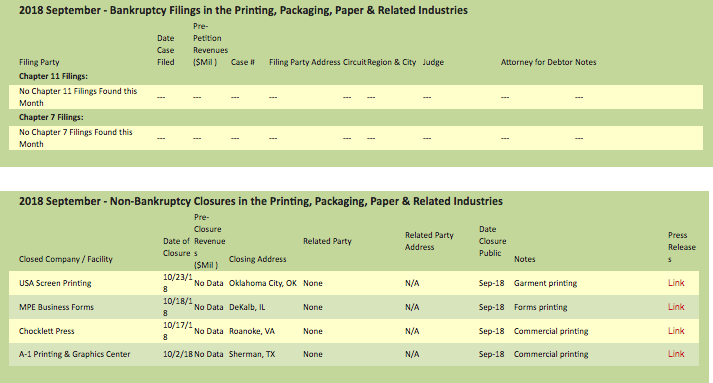Viewport: 713px width, 383px height.
Task: Select the 10/2/18 closure date cell
Action: pyautogui.click(x=178, y=354)
